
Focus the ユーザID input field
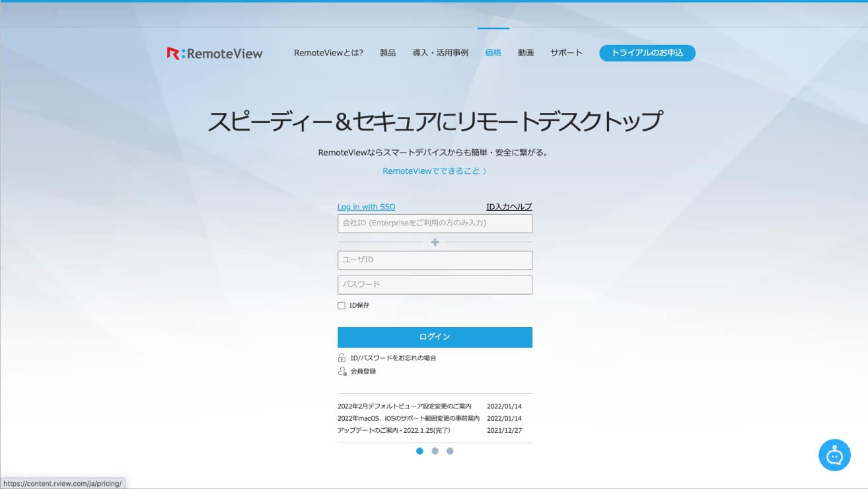pyautogui.click(x=435, y=260)
